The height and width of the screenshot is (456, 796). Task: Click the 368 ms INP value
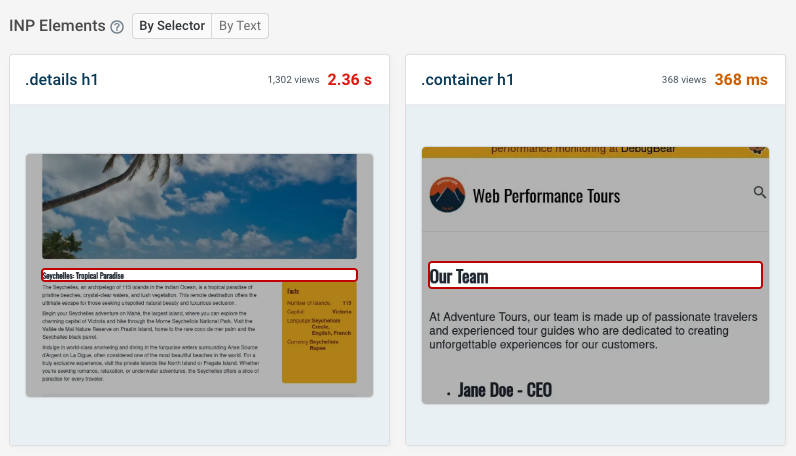coord(741,80)
